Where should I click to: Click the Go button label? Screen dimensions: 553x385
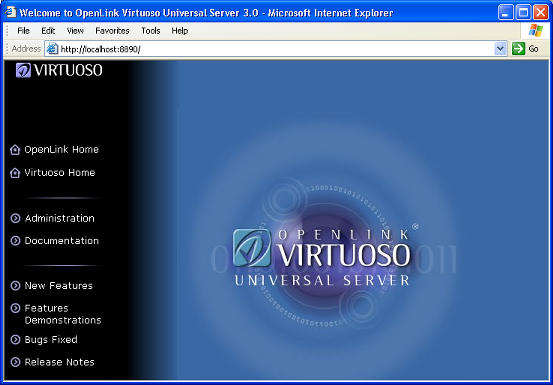[x=533, y=49]
